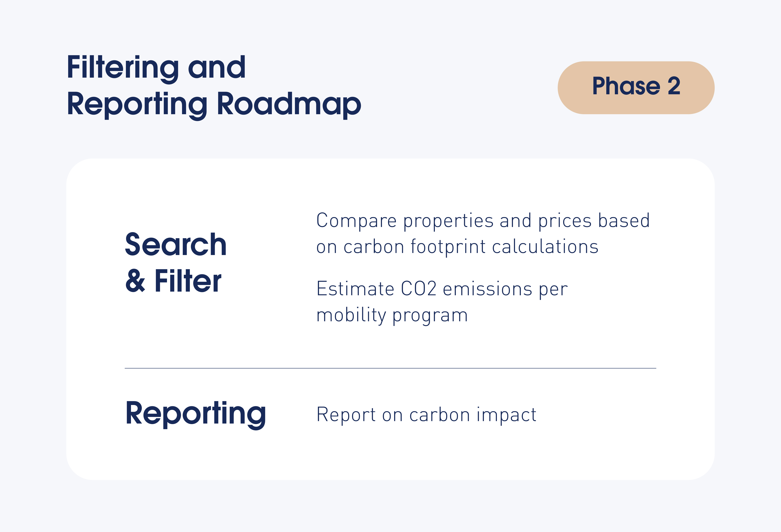Click the mobility program phrase
The image size is (781, 532).
click(x=392, y=315)
